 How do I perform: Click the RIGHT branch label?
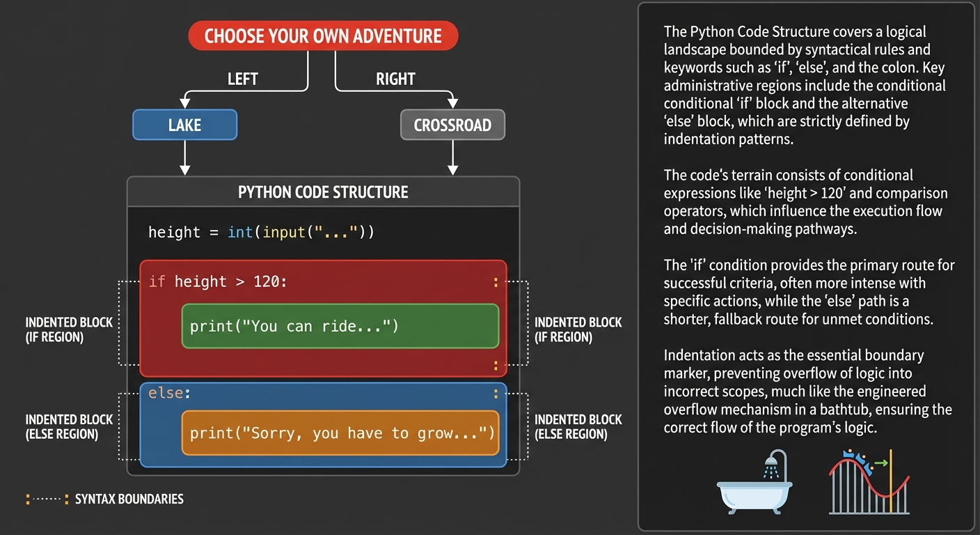coord(395,79)
